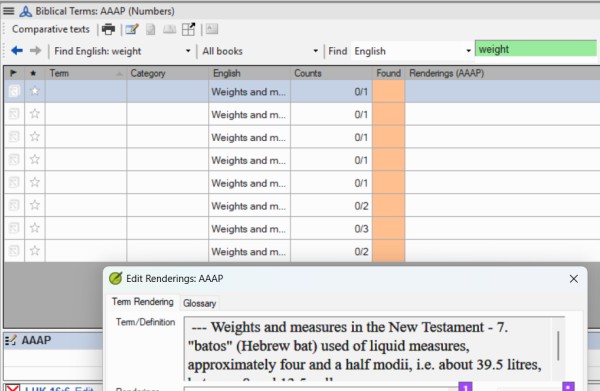Click the red X icon beside LUK 16:6
The width and height of the screenshot is (600, 391).
[13, 388]
